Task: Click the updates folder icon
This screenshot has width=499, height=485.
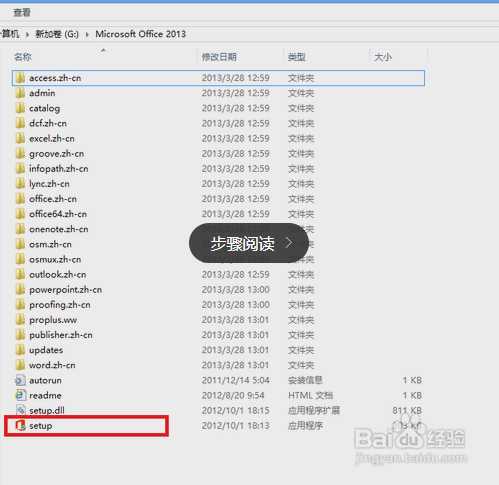Action: click(x=20, y=350)
